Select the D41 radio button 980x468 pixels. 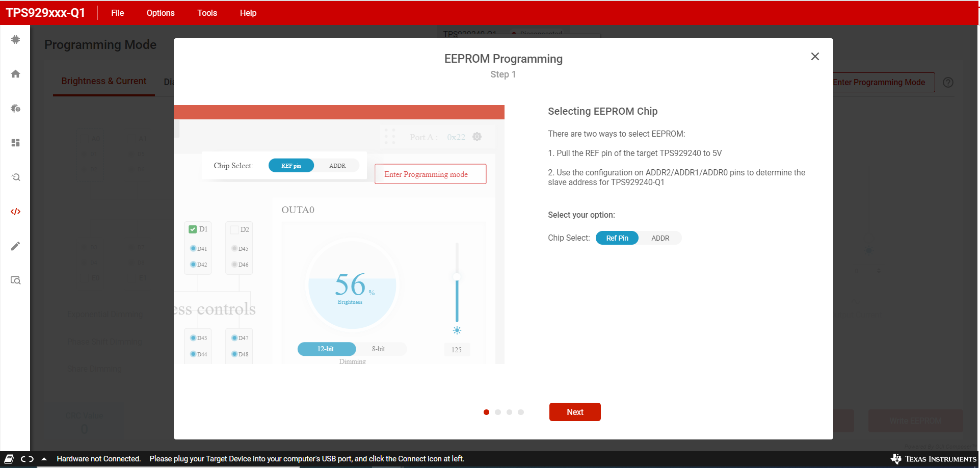coord(193,248)
